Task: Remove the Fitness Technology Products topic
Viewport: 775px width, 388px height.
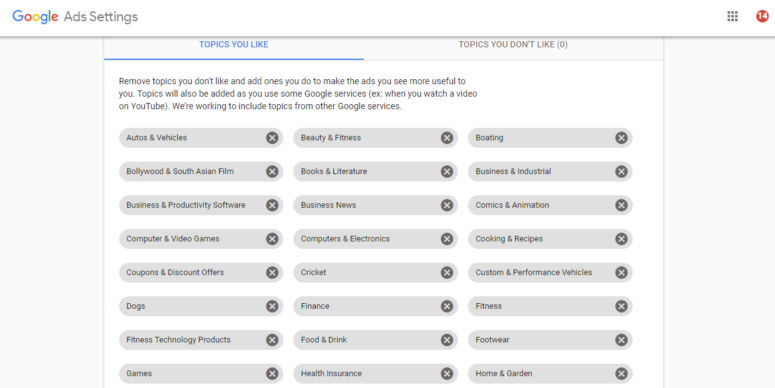Action: point(272,340)
